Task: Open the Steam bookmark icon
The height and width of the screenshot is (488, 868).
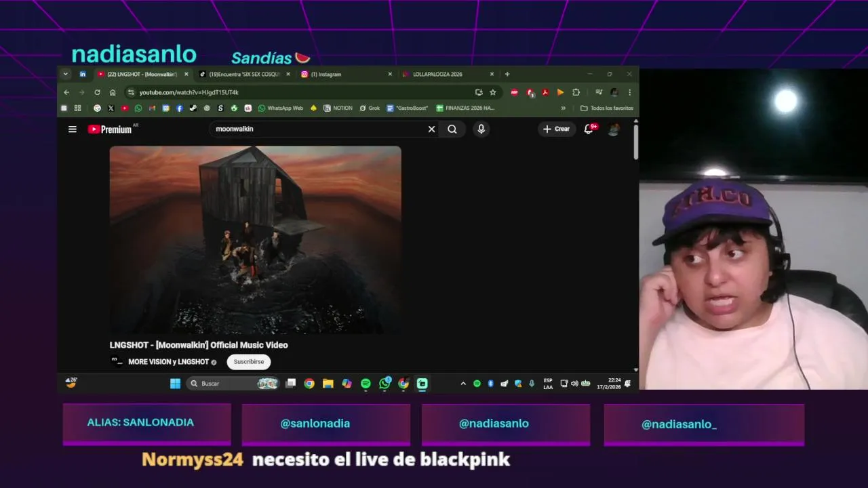Action: (x=193, y=108)
